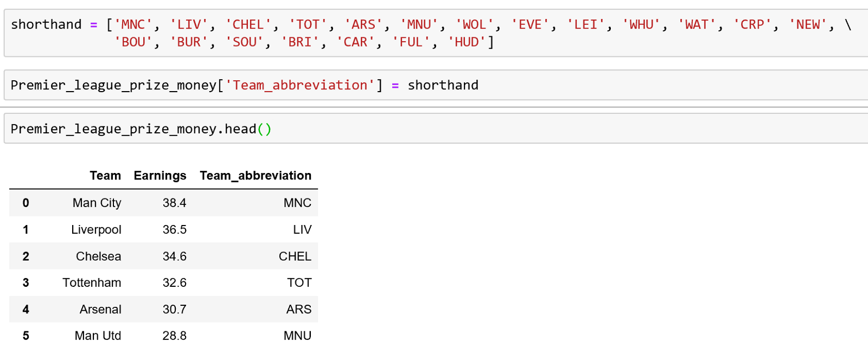Click the 'MNC' string in shorthand list

(133, 25)
